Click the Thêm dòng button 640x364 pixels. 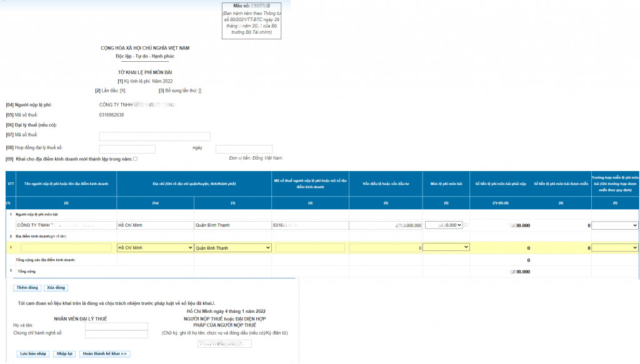point(27,288)
